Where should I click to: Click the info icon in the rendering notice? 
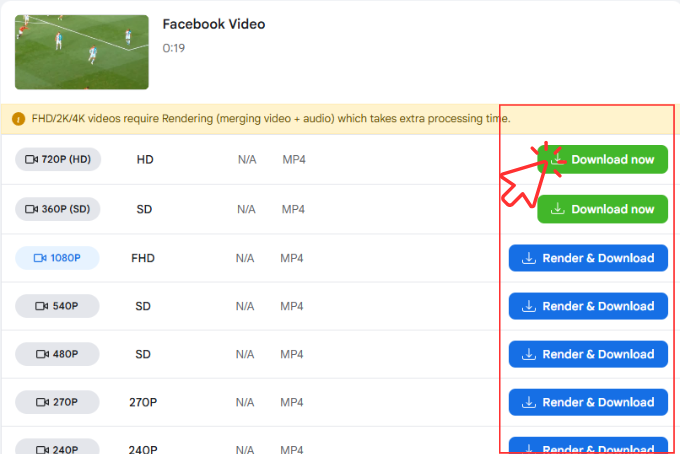click(x=18, y=119)
